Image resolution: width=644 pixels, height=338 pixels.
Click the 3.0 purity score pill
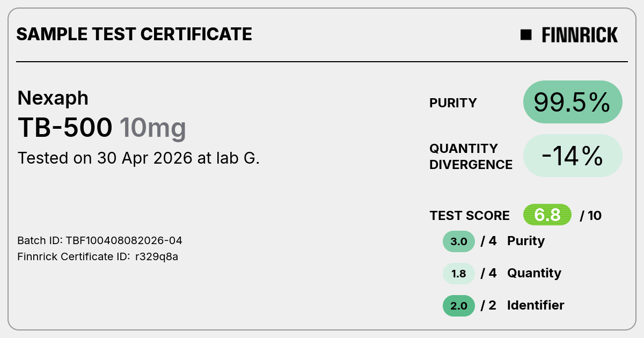(x=459, y=241)
